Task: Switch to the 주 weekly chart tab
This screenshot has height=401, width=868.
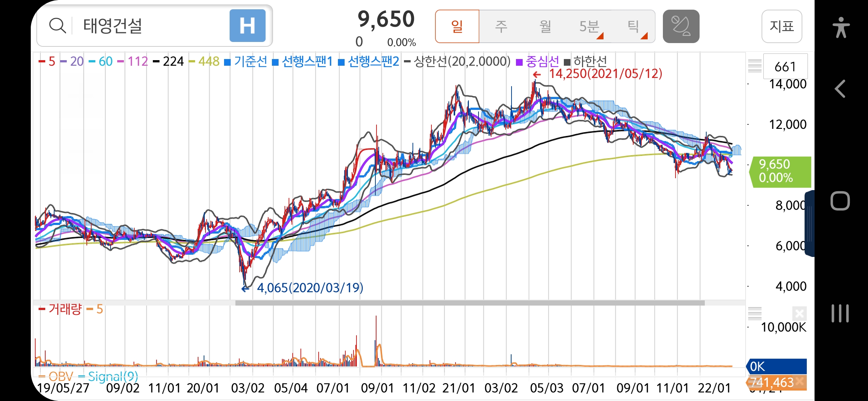Action: point(501,26)
